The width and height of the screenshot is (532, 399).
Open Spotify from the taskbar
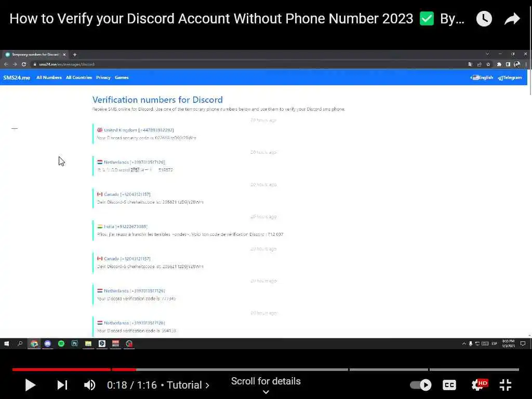coord(61,344)
